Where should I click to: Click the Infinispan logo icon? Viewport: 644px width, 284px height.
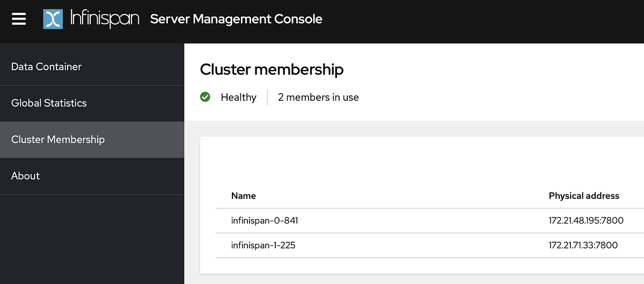coord(54,19)
